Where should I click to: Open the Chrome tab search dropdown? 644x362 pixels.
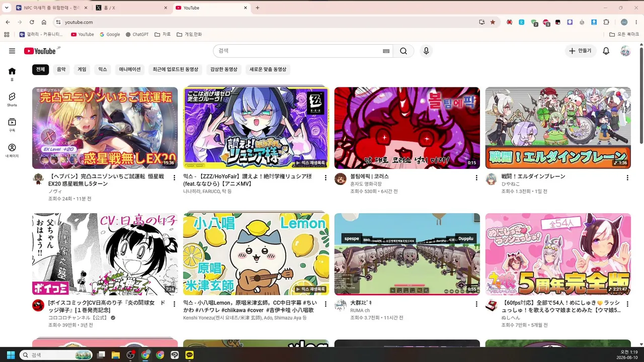coord(7,8)
